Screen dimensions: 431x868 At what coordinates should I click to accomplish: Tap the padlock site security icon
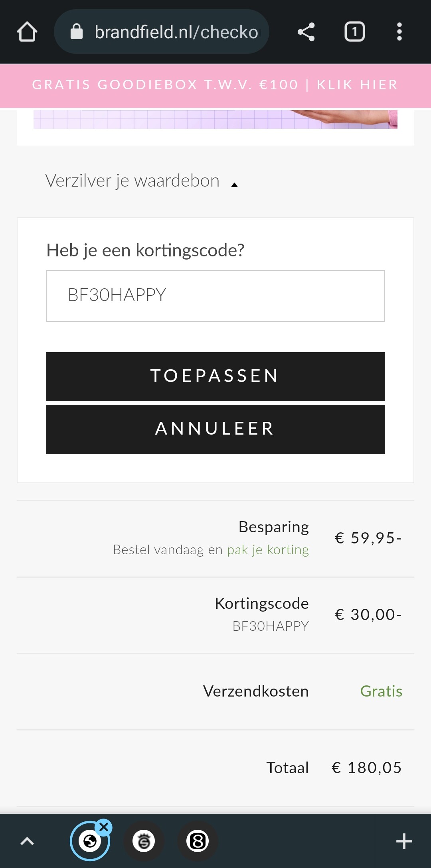coord(76,31)
